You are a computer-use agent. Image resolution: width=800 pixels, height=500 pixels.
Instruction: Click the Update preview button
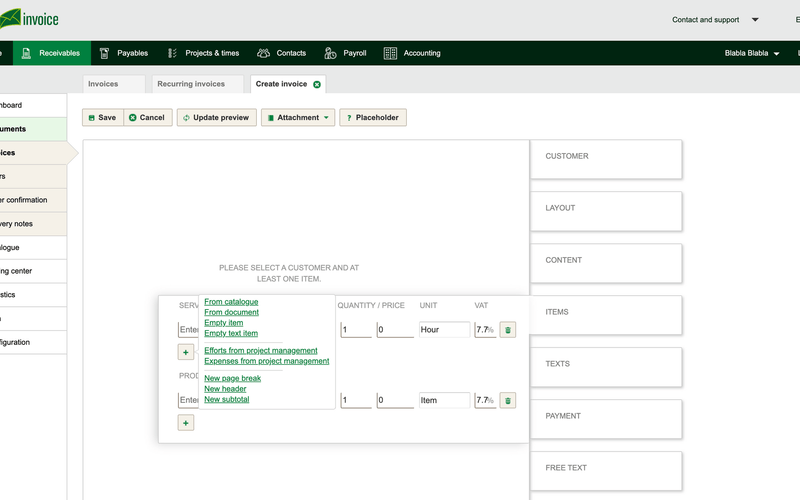click(x=215, y=118)
